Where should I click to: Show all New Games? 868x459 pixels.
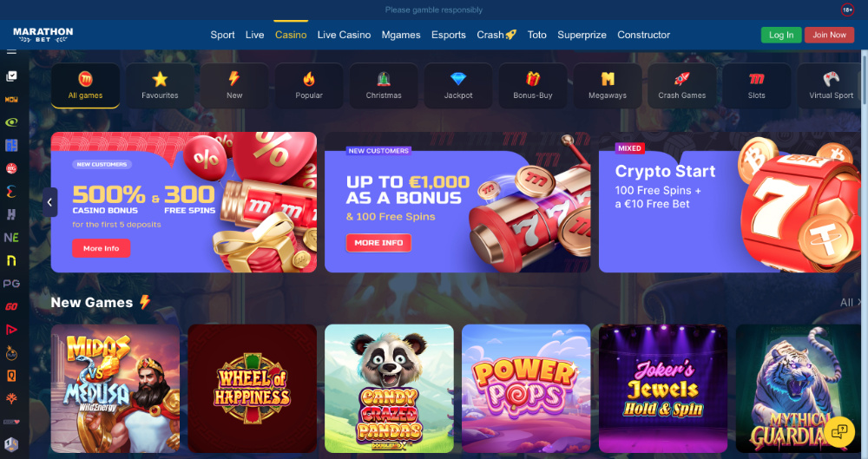pyautogui.click(x=850, y=302)
